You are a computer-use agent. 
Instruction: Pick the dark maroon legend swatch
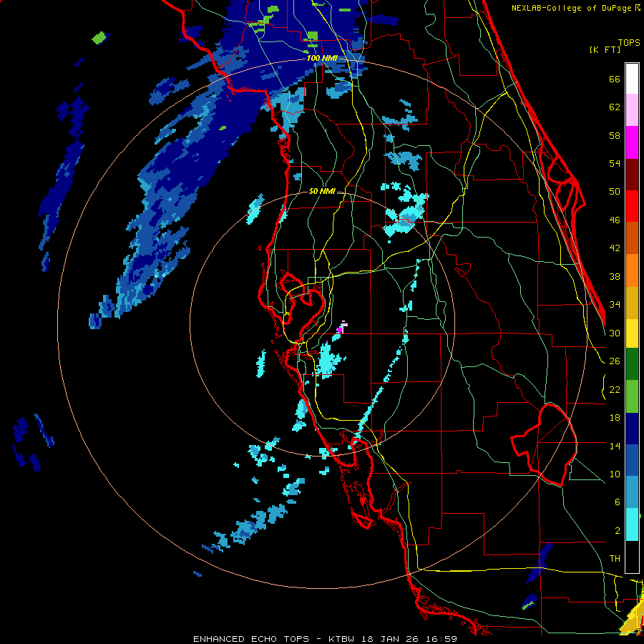click(632, 175)
